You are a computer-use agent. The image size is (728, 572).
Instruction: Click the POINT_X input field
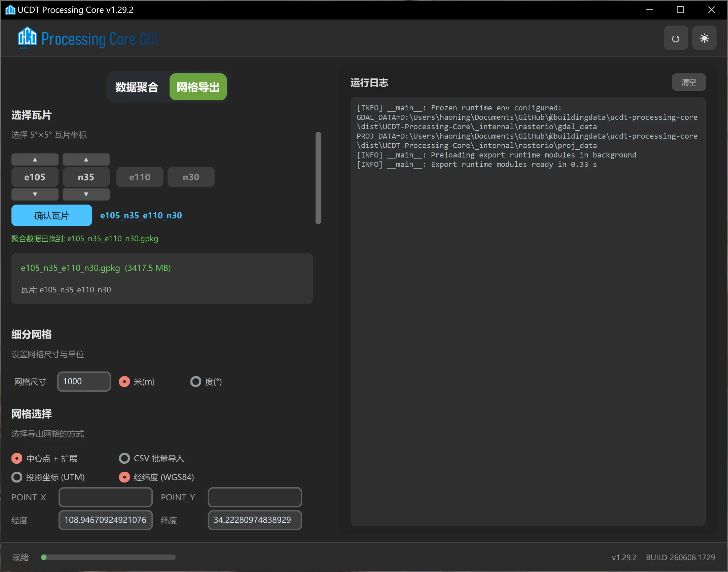point(106,497)
